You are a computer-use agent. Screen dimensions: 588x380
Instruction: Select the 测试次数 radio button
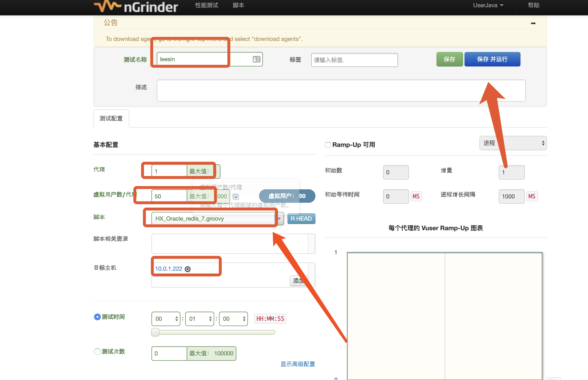click(97, 351)
